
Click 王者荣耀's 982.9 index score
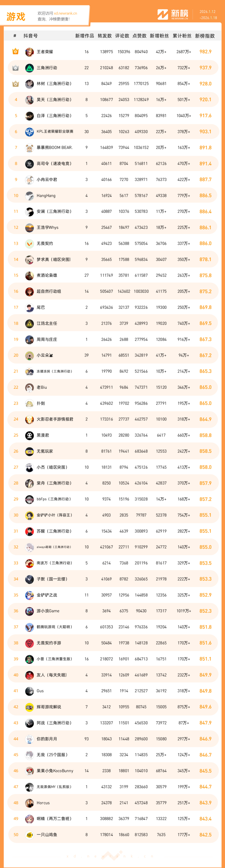(205, 52)
